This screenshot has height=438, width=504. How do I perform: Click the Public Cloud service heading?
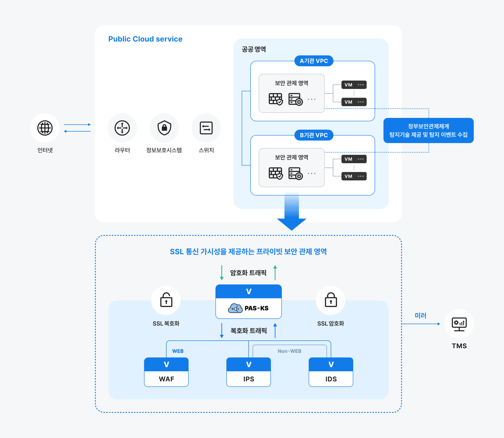click(x=145, y=39)
